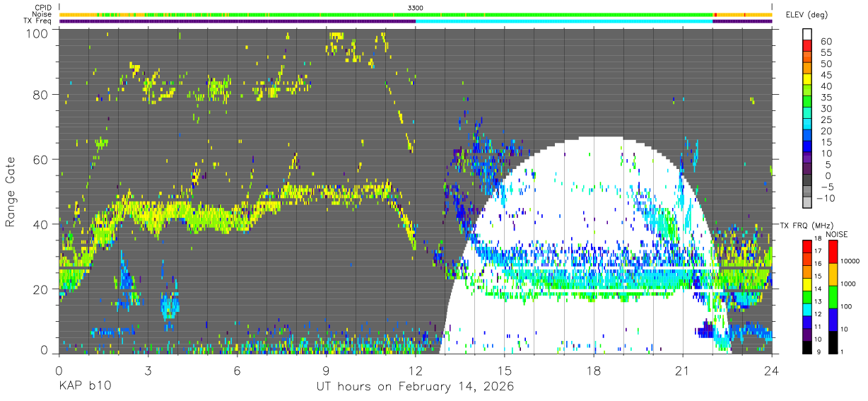
Task: Click the 3 tick label on UT axis
Action: 148,370
